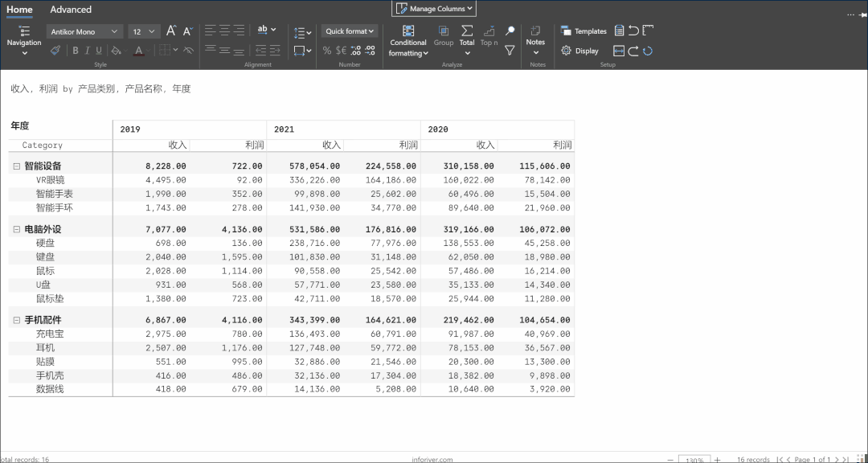The height and width of the screenshot is (463, 868).
Task: Click the pin icon at top right
Action: pos(862,15)
